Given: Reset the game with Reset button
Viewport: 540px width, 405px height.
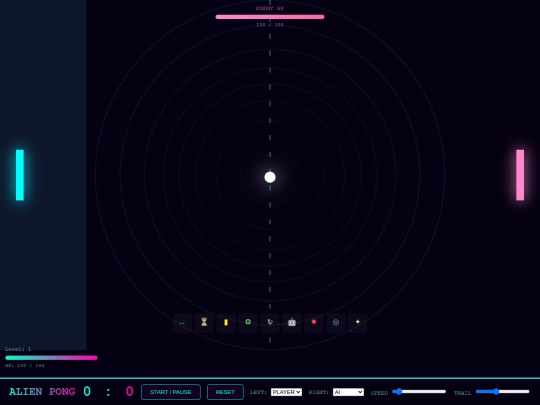Looking at the screenshot, I should click(x=225, y=392).
